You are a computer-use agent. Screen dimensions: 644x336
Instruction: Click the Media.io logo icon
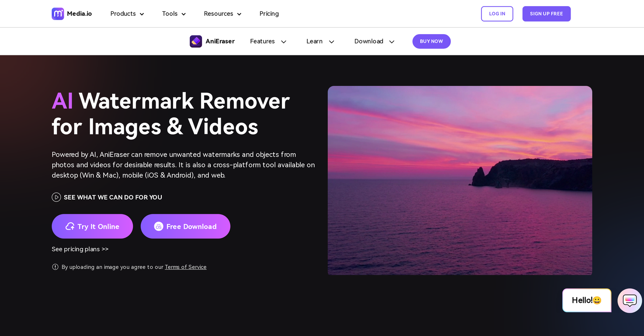click(x=58, y=14)
